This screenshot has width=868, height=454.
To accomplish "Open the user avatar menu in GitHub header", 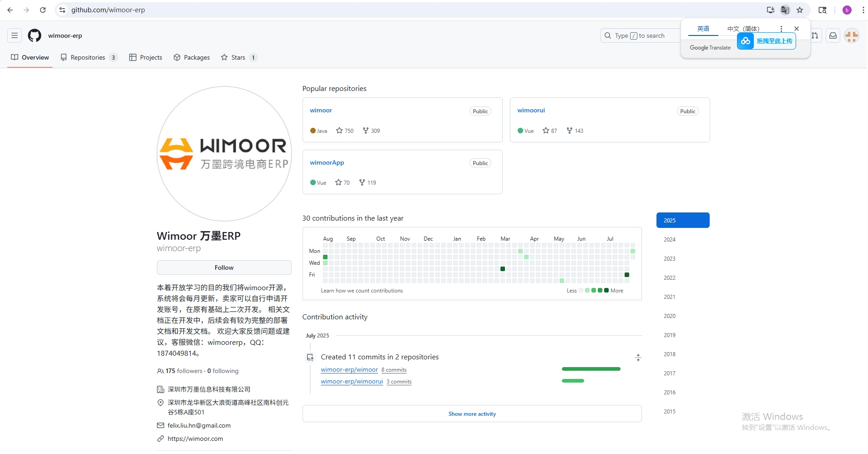I will coord(852,35).
